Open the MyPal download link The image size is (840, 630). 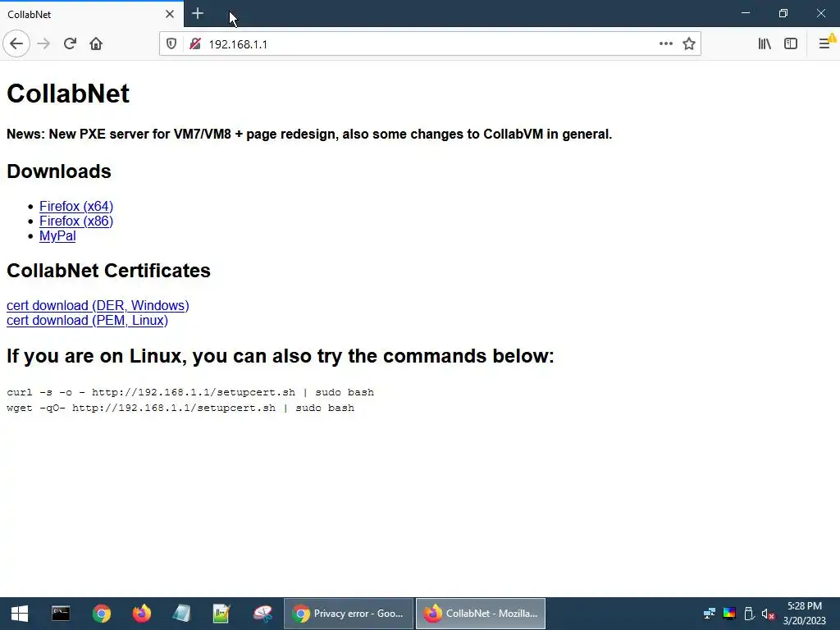pos(57,236)
